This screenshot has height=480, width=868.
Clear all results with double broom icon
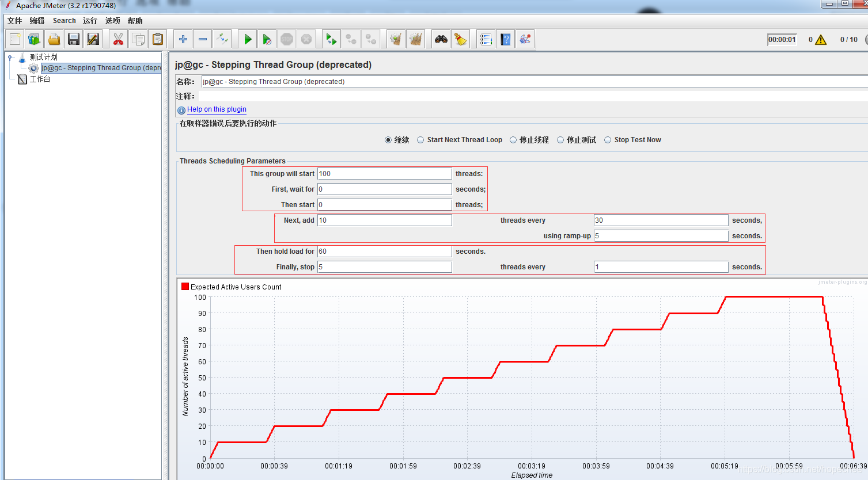(x=415, y=39)
